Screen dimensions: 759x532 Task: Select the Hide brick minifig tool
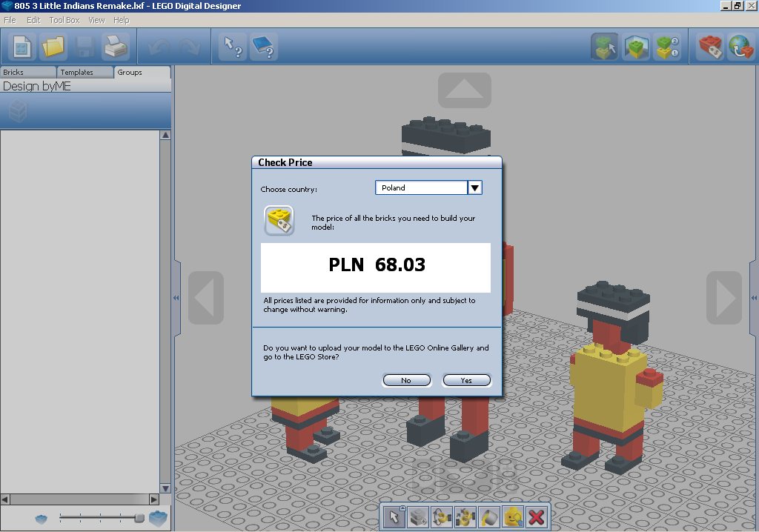[x=513, y=517]
